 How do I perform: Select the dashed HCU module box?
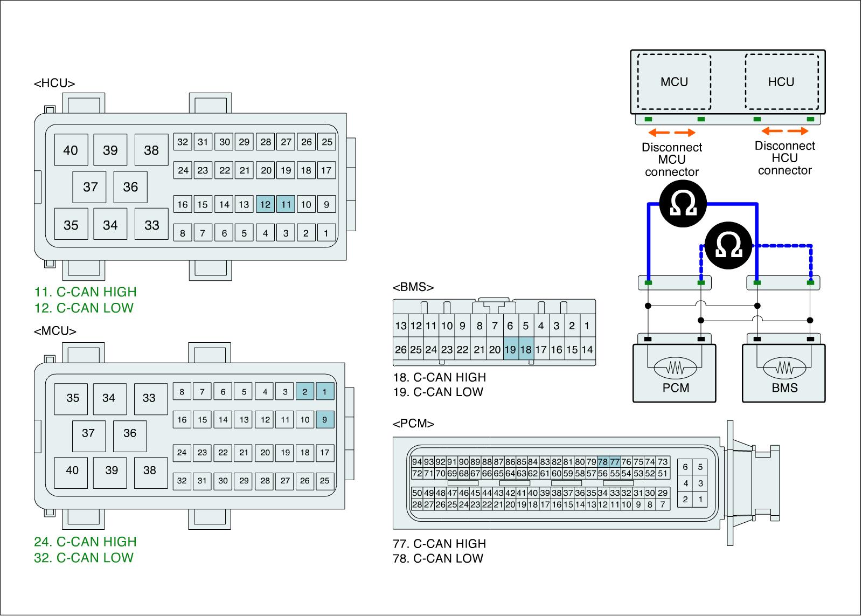[x=781, y=82]
